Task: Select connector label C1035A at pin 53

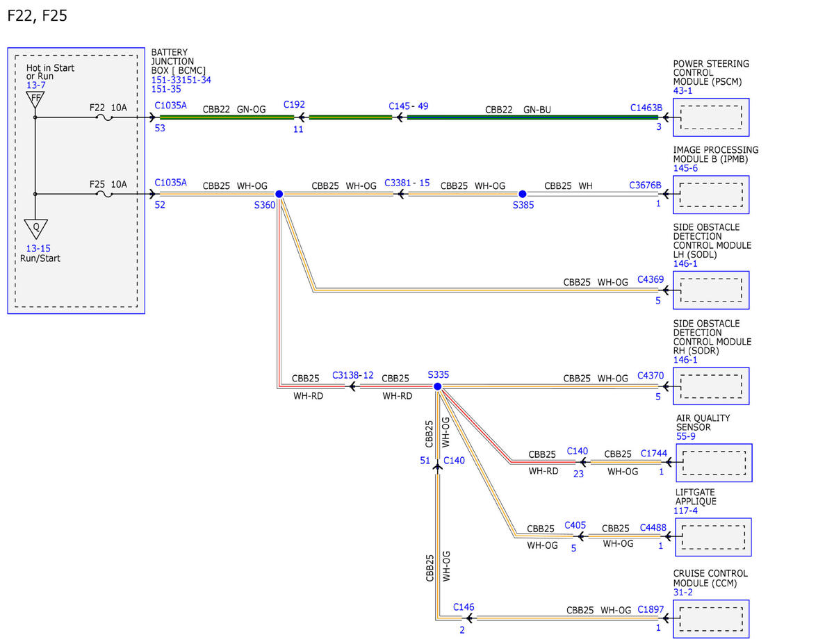Action: tap(170, 105)
